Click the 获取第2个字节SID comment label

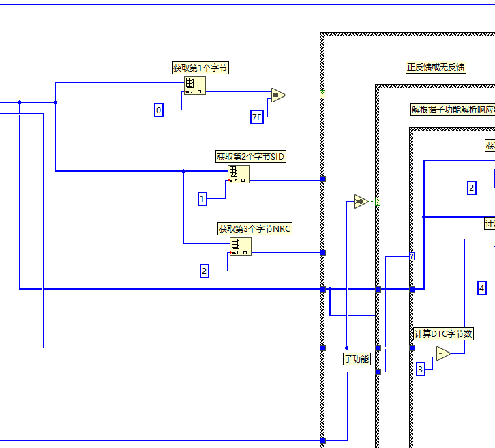tap(251, 157)
